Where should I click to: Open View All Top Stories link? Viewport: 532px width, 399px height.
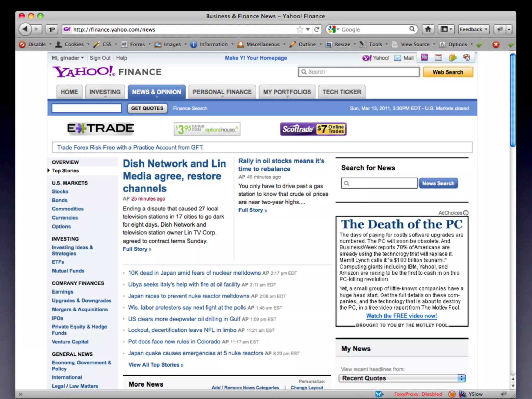click(156, 365)
